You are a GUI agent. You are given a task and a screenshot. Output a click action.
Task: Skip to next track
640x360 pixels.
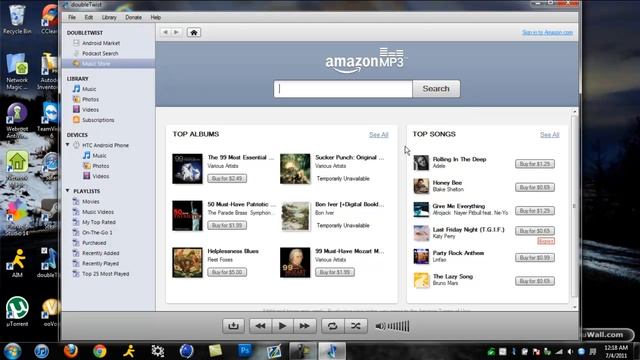[x=304, y=326]
